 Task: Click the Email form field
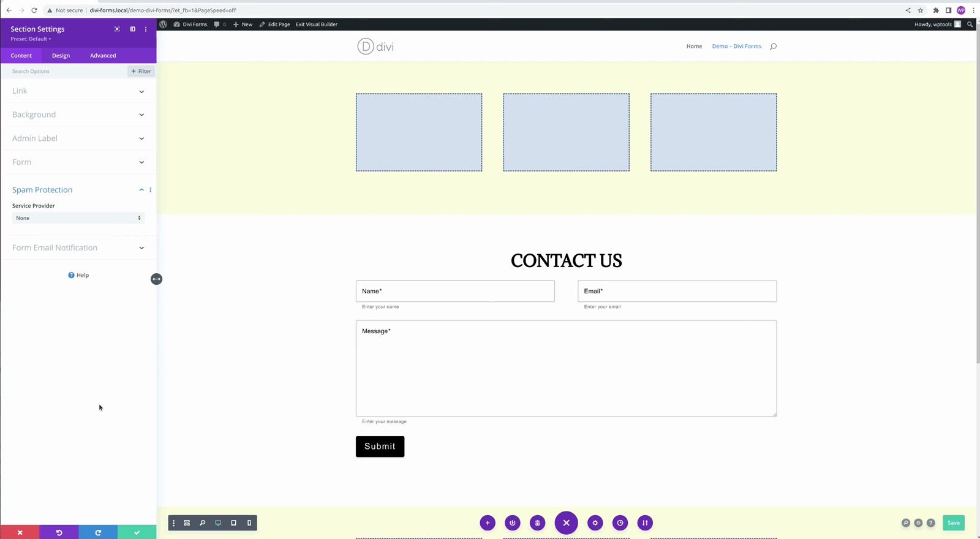677,291
